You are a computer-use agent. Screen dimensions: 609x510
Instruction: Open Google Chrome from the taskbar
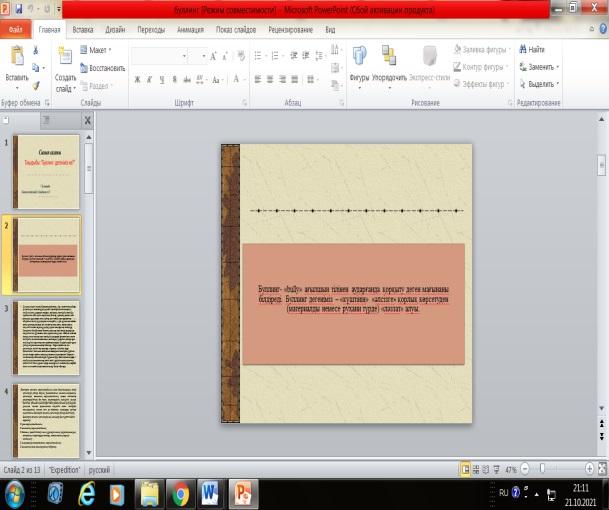coord(180,492)
